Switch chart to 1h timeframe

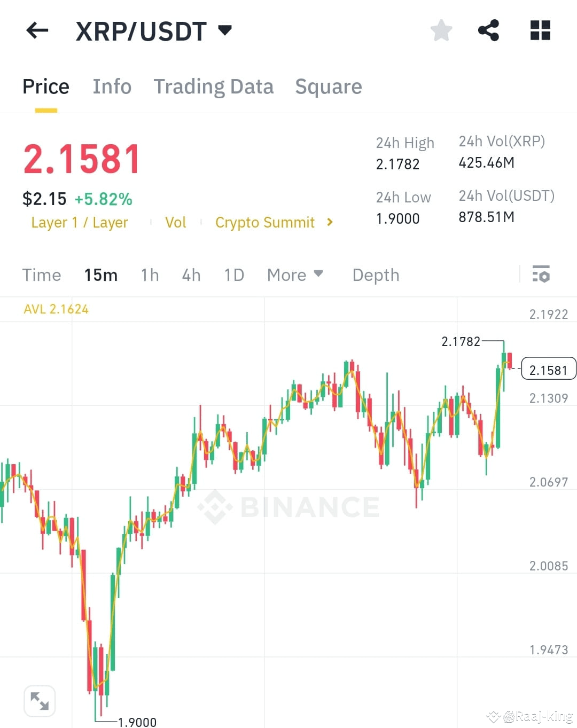coord(150,275)
